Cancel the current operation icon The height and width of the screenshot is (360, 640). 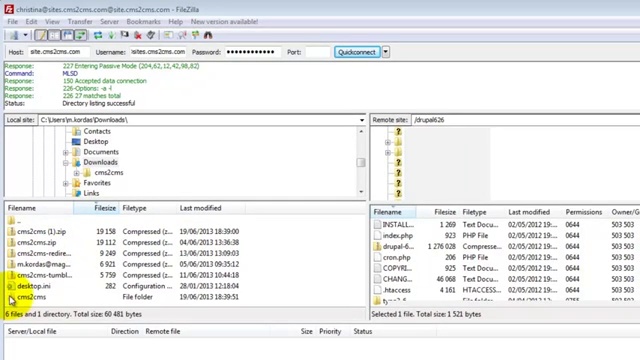[x=124, y=36]
